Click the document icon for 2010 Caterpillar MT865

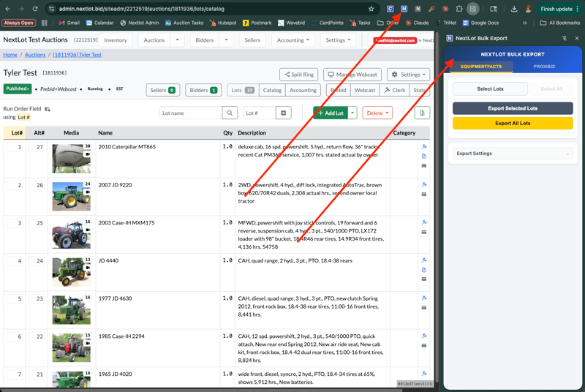424,156
